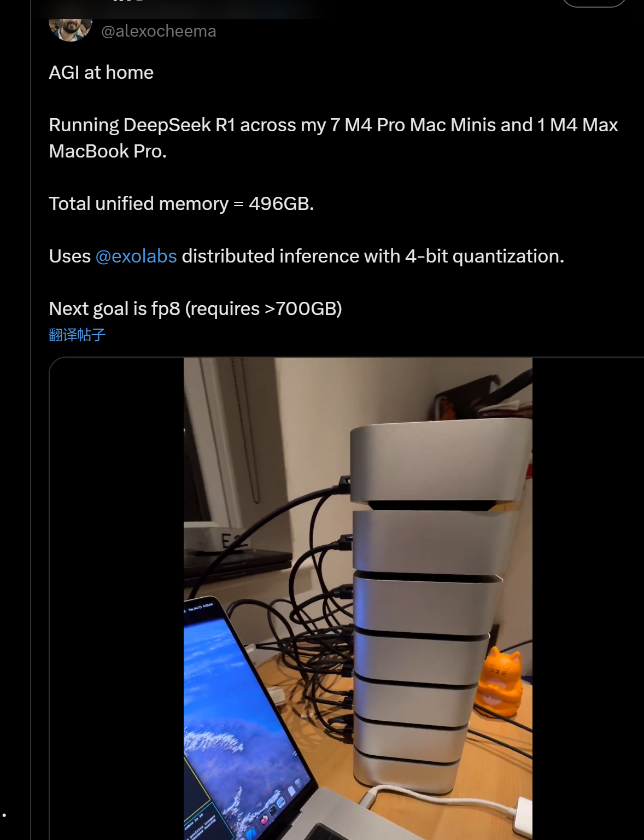This screenshot has width=644, height=840.
Task: Open the @exolabs mention link
Action: 136,256
